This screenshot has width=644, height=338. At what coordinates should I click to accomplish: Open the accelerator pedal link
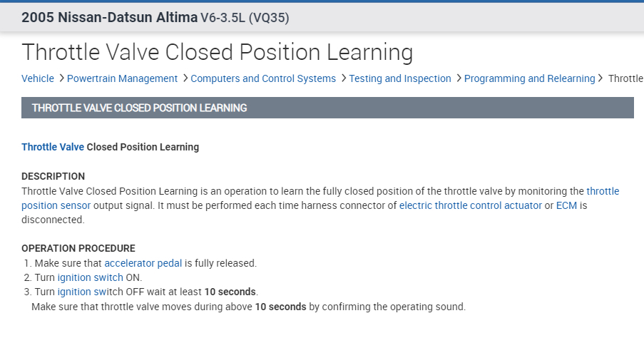pyautogui.click(x=143, y=263)
